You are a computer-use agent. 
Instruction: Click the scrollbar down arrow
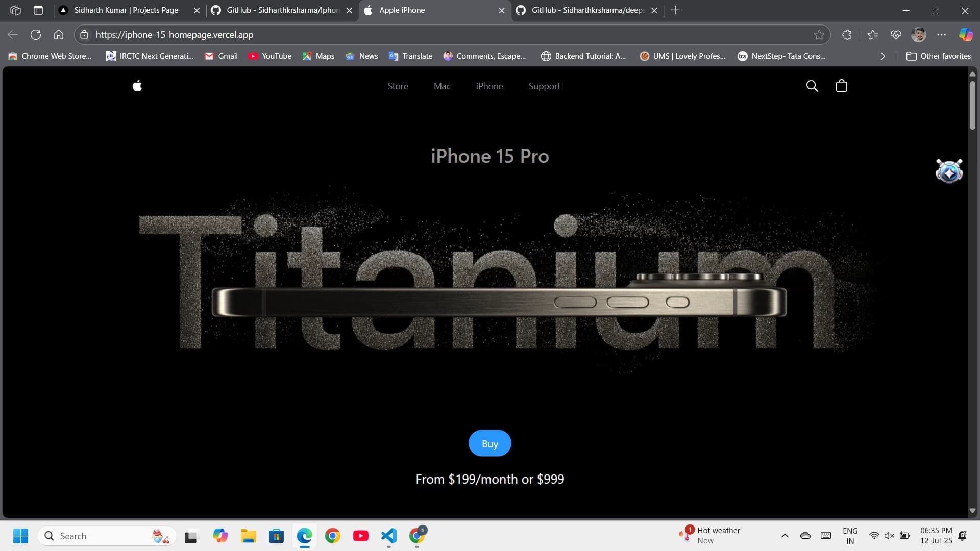[x=972, y=511]
